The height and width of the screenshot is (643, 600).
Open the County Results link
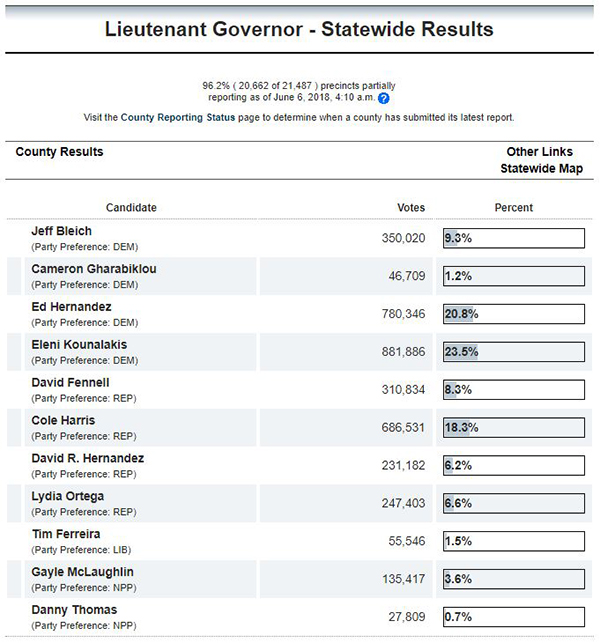click(x=59, y=152)
